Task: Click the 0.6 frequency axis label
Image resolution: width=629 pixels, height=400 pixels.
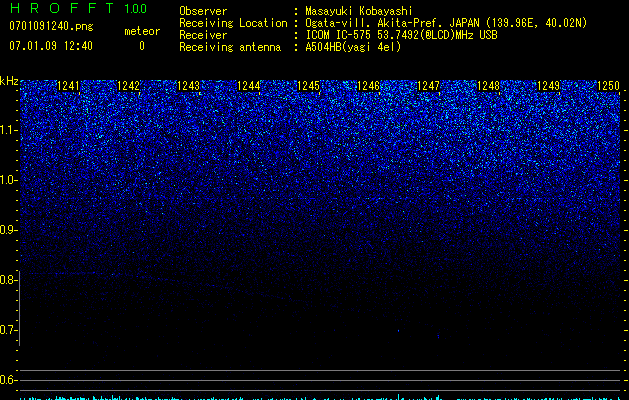Action: [x=8, y=380]
